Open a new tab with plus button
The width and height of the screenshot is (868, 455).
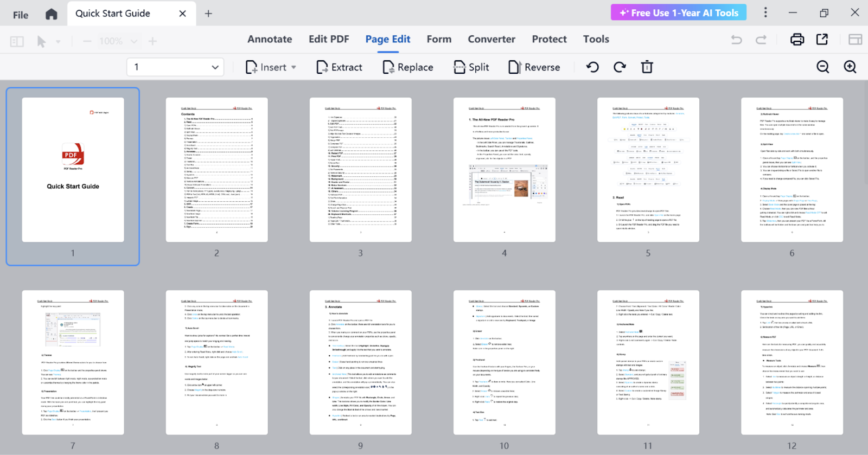pos(208,14)
